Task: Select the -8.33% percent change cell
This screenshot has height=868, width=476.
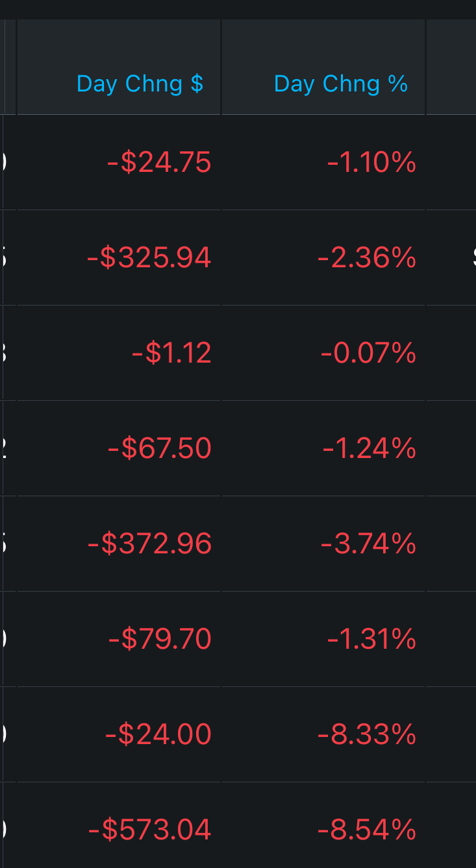Action: [x=367, y=734]
